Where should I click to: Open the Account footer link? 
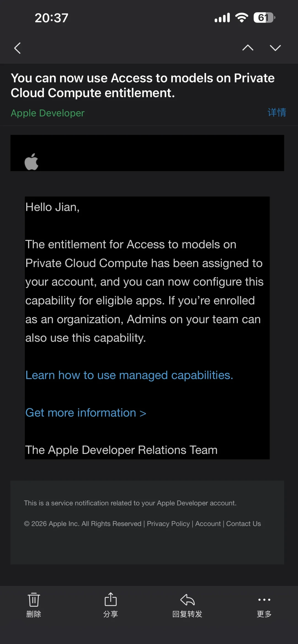[208, 524]
